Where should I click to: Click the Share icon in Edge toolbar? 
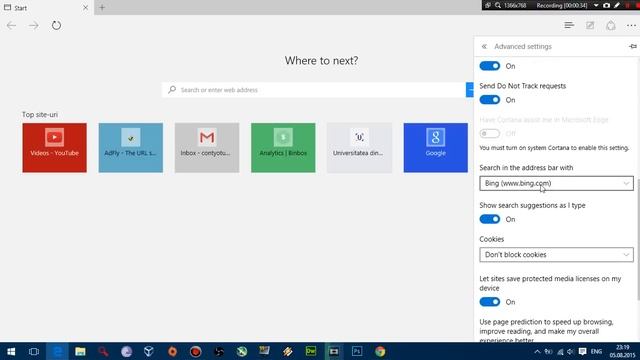tap(611, 25)
